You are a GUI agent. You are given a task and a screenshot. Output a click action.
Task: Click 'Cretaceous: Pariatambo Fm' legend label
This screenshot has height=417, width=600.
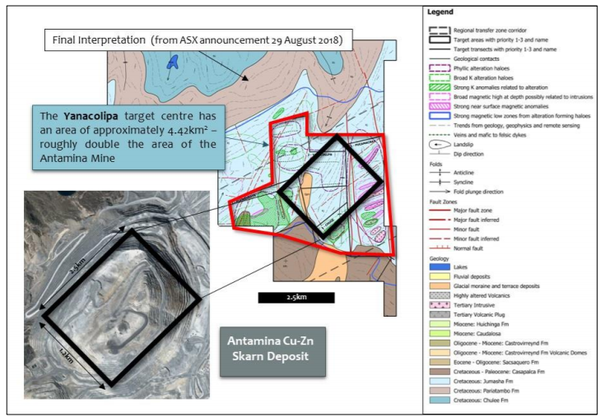click(x=486, y=391)
